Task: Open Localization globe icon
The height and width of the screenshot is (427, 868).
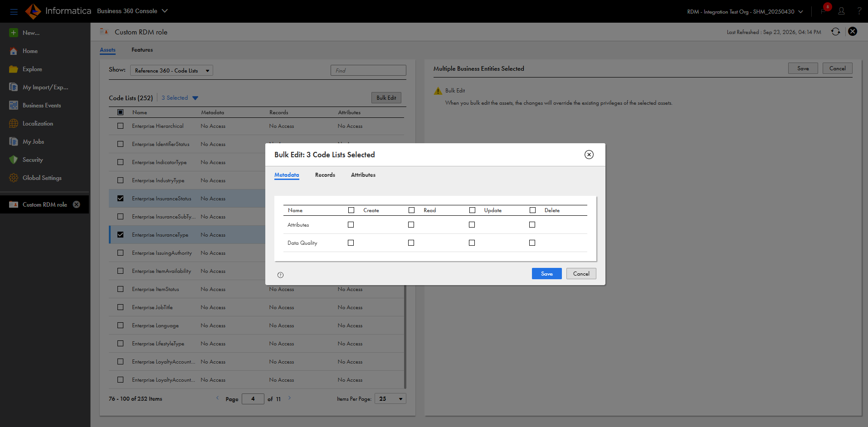Action: tap(14, 123)
